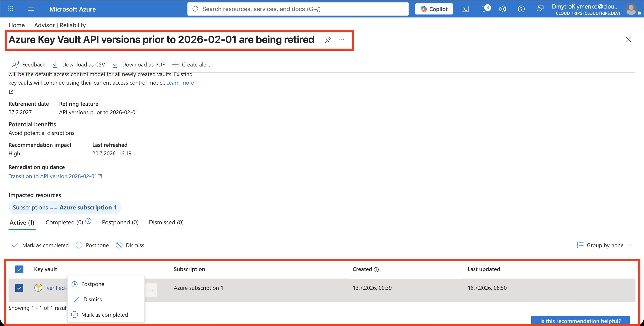Edit the Subscriptions == Azure subscription 1 filter

[x=65, y=207]
